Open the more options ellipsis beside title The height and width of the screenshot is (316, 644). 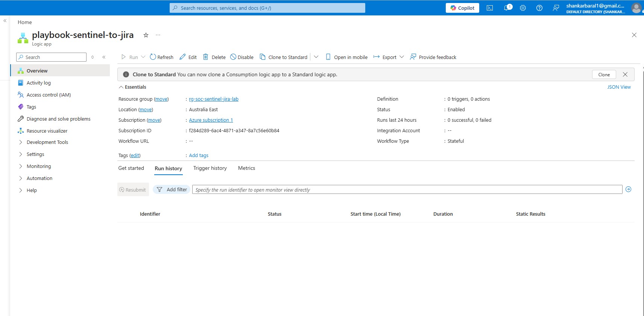158,35
